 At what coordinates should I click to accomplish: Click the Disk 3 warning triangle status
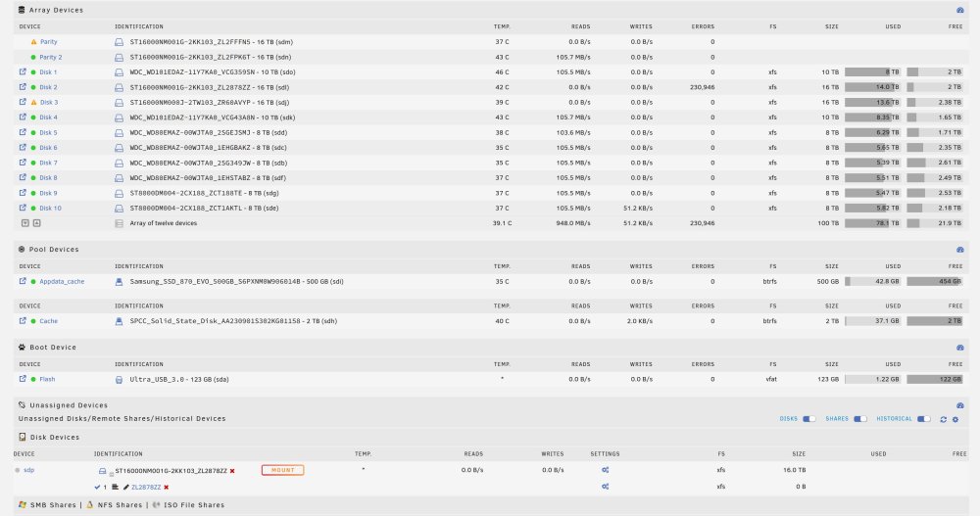tap(33, 102)
